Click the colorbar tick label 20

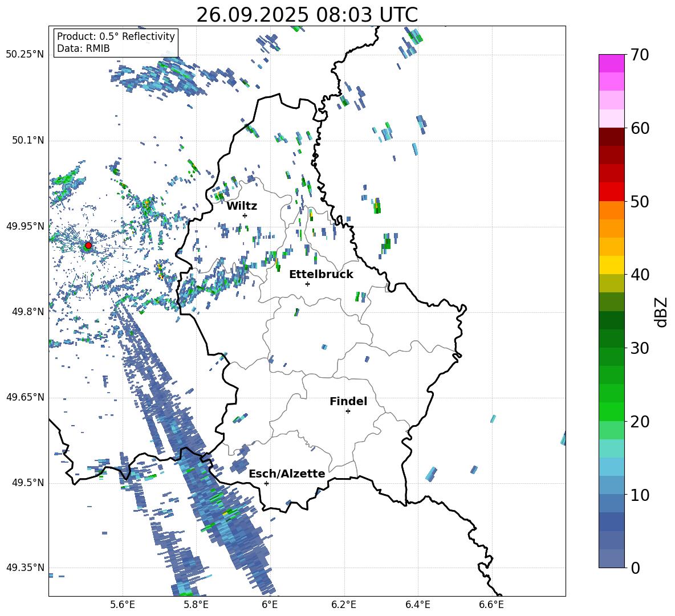coord(639,422)
